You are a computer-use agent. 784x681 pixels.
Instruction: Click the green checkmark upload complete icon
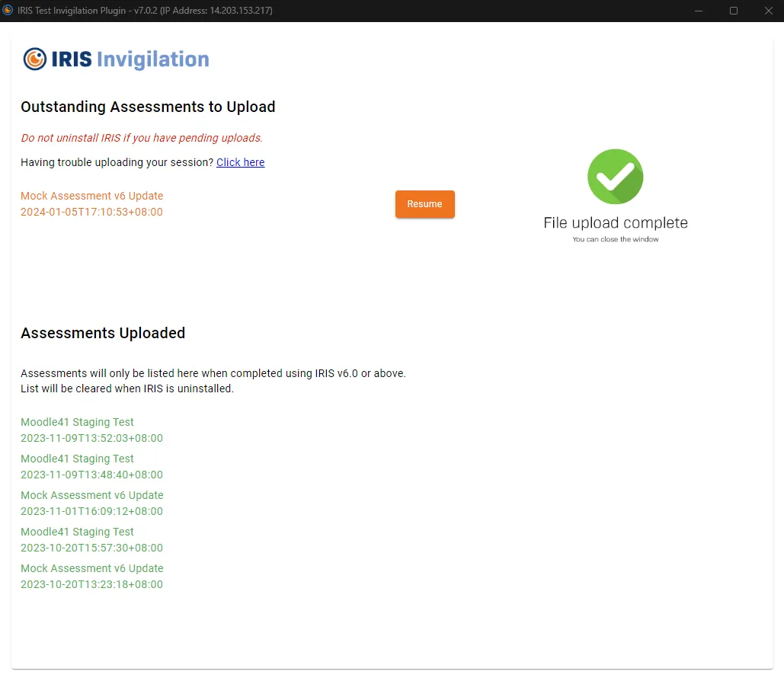pyautogui.click(x=615, y=177)
